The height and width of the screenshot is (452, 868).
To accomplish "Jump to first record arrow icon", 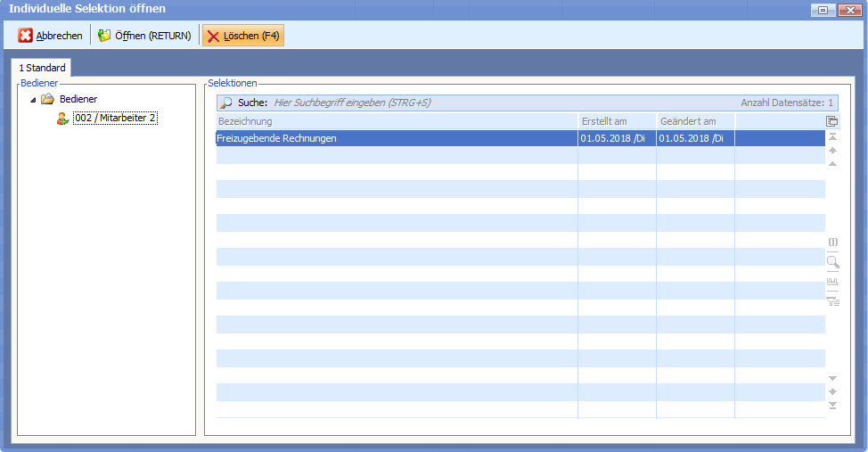I will point(832,137).
